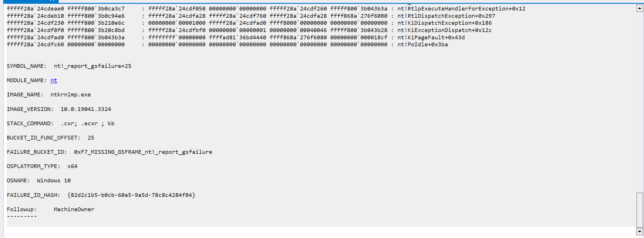Click the nt!_report_gsfailure+25 symbol name text

point(93,66)
